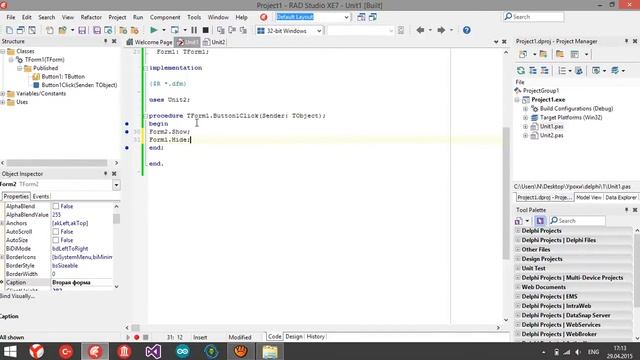Open the Component menu
Viewport: 640px width, 360px height.
click(x=165, y=17)
